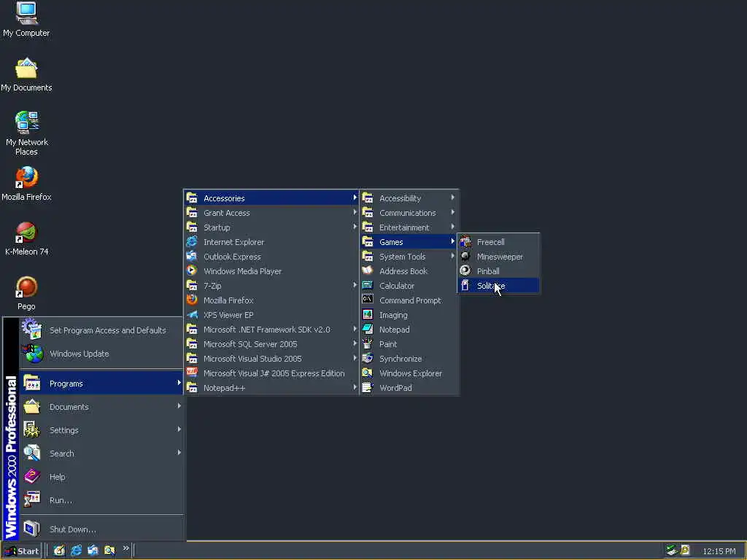Click the Minesweeper game icon
Viewport: 747px width, 560px height.
pyautogui.click(x=465, y=256)
